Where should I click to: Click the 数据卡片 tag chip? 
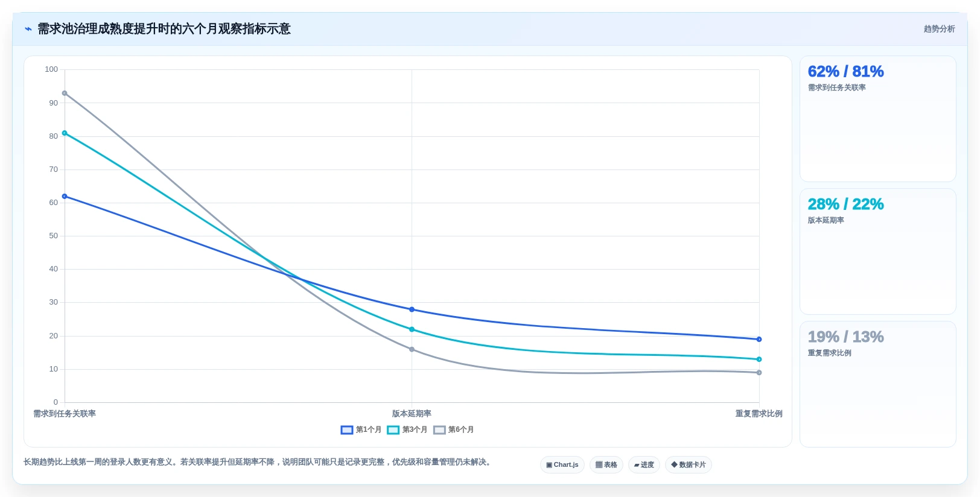688,465
